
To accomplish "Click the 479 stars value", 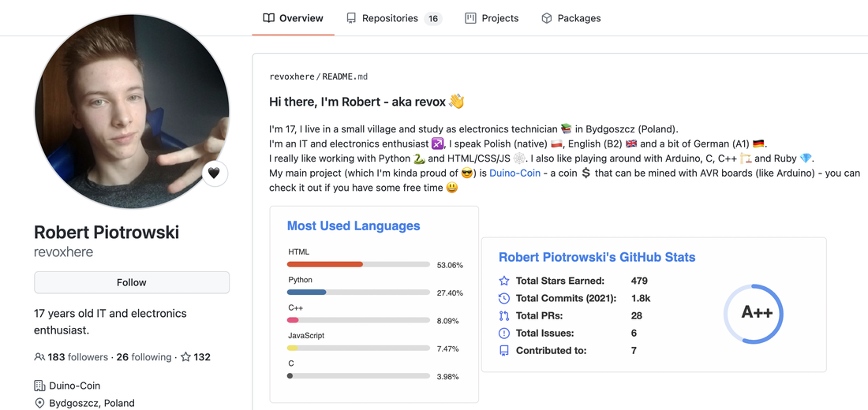I will pos(639,281).
